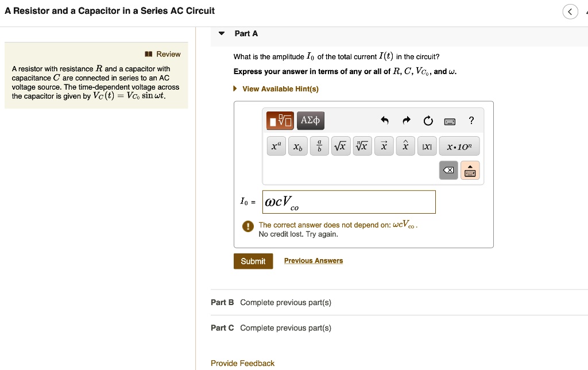
Task: Open Previous Answers
Action: click(x=314, y=261)
